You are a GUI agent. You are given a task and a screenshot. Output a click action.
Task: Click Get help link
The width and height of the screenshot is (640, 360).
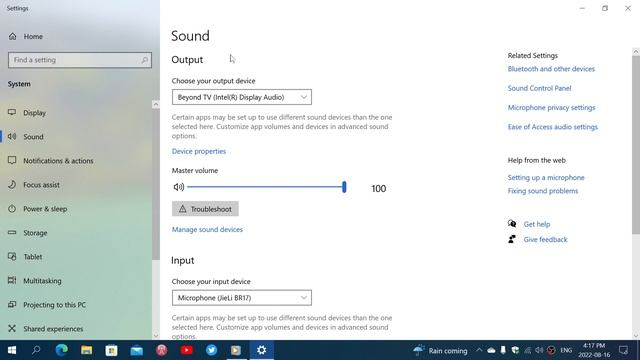tap(537, 224)
